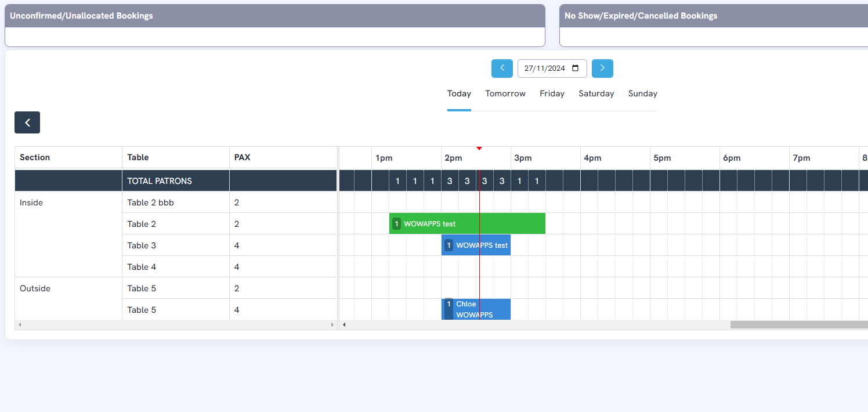
Task: Open green WOWAPPS test booking on Table 2
Action: point(467,224)
